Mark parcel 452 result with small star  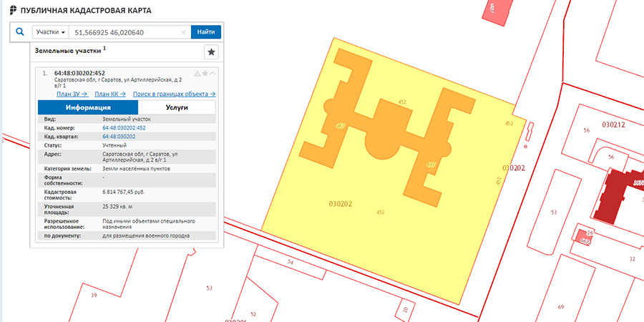pos(205,73)
